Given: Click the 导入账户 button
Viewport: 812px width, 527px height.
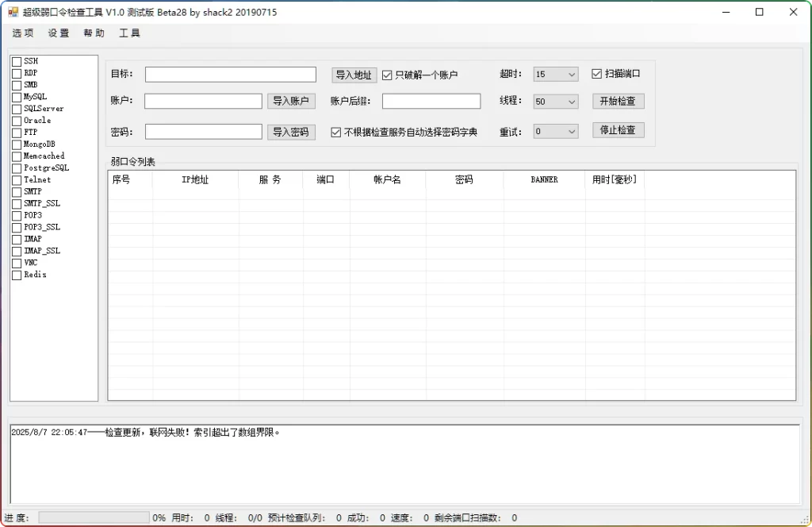Looking at the screenshot, I should tap(291, 101).
